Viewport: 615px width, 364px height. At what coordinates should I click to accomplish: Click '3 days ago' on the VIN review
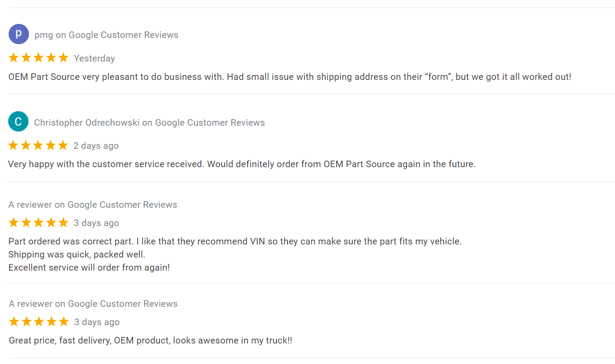(97, 223)
